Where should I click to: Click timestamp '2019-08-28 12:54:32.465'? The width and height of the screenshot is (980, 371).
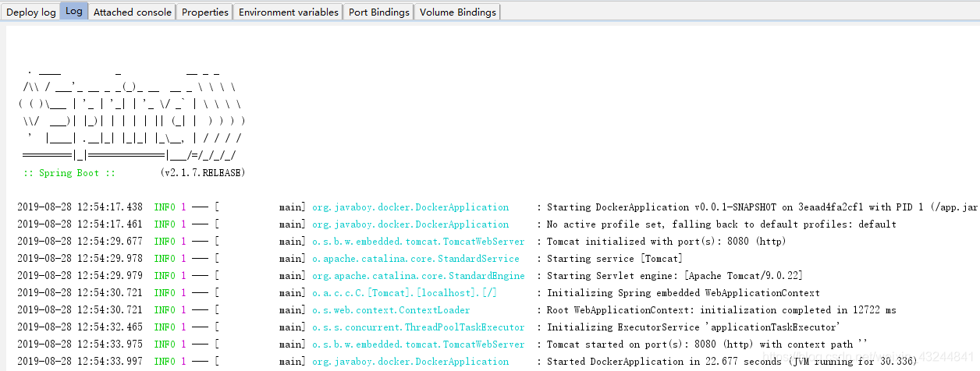point(80,327)
